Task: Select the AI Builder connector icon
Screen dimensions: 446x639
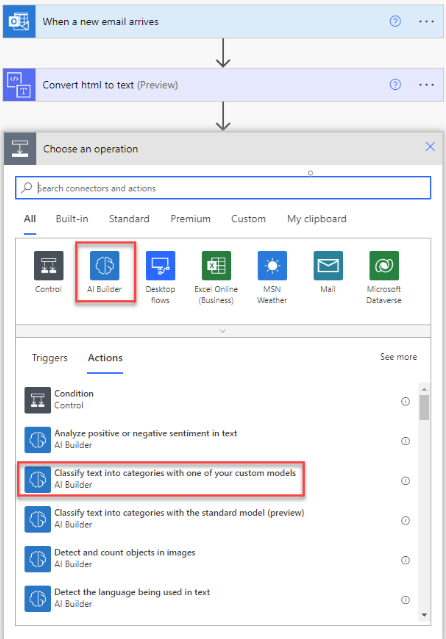Action: [x=105, y=265]
